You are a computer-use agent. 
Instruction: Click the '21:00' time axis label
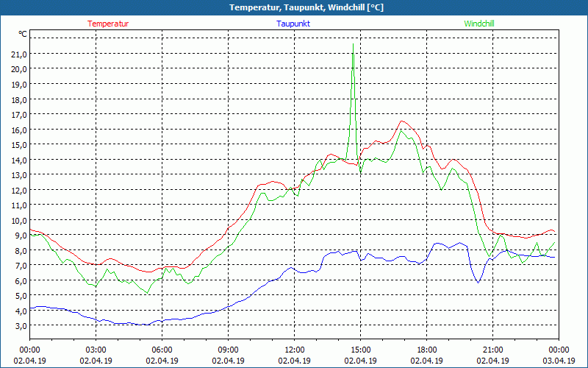(492, 350)
